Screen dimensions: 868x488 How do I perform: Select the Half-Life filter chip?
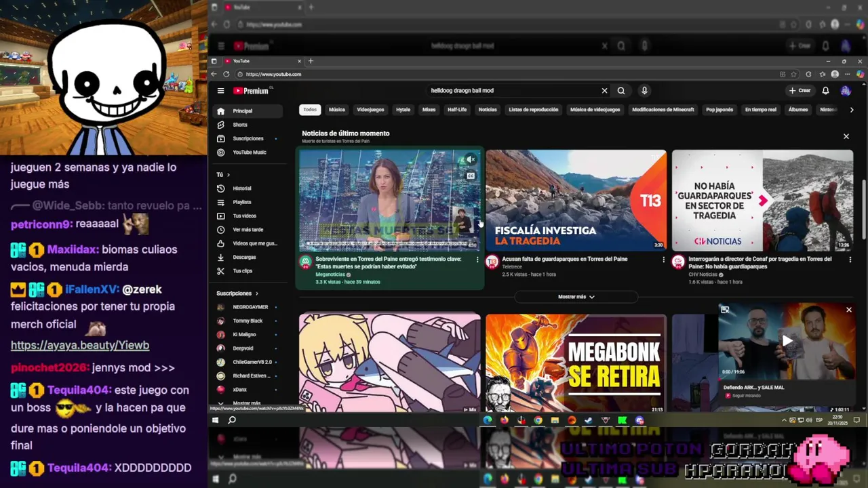(x=457, y=110)
